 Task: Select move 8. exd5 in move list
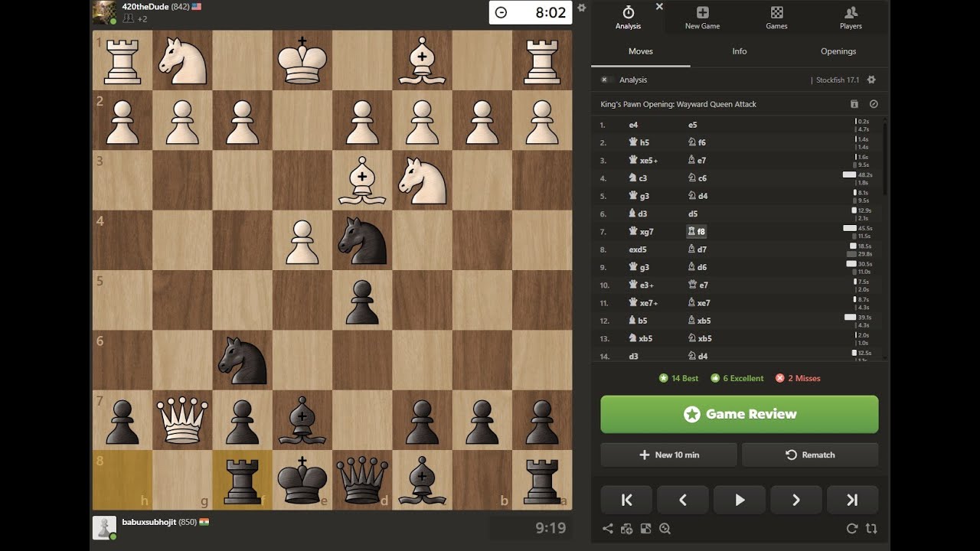click(638, 249)
